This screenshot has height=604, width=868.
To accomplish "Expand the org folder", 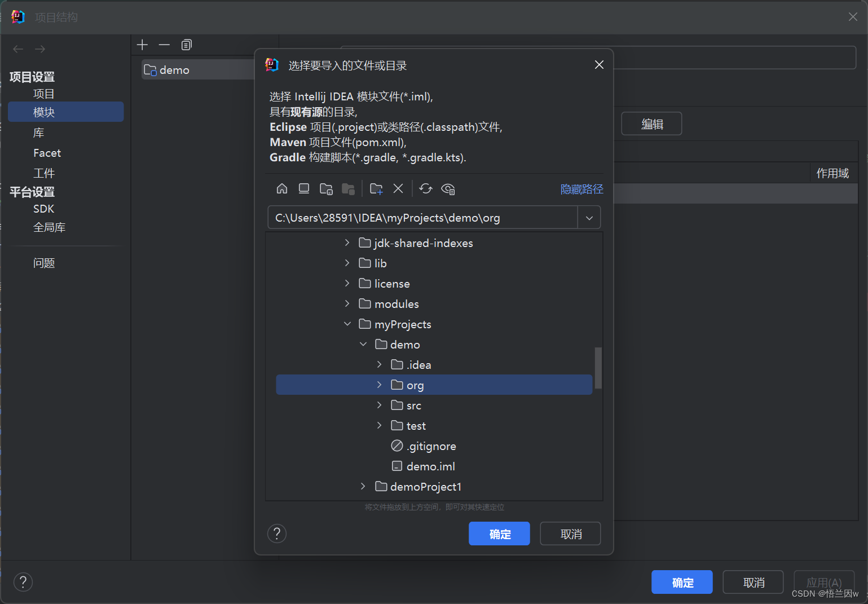I will [379, 385].
